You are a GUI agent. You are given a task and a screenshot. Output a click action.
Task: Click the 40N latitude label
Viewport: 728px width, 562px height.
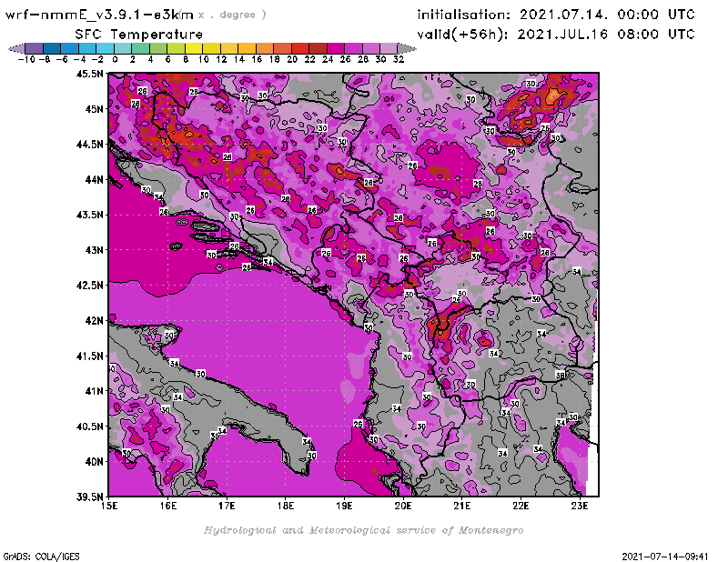click(94, 462)
